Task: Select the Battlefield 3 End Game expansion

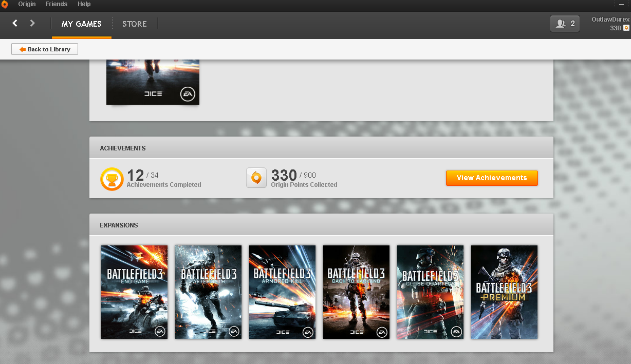Action: click(x=134, y=292)
